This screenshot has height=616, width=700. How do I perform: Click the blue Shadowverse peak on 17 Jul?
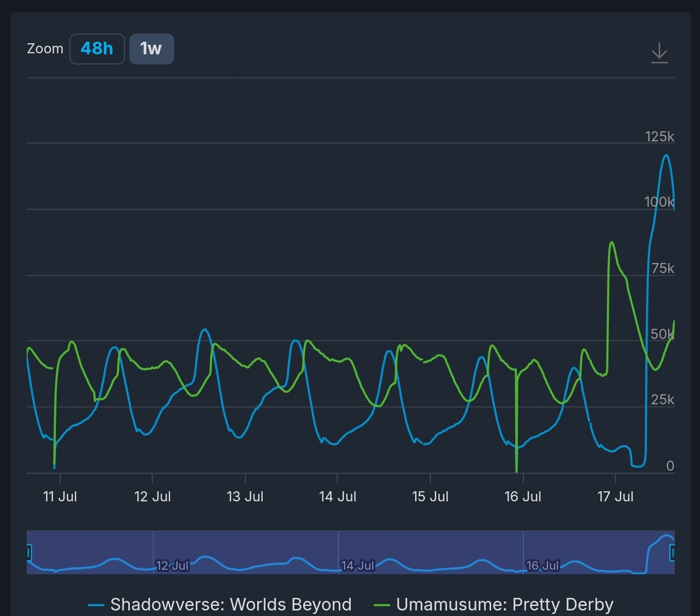(666, 155)
